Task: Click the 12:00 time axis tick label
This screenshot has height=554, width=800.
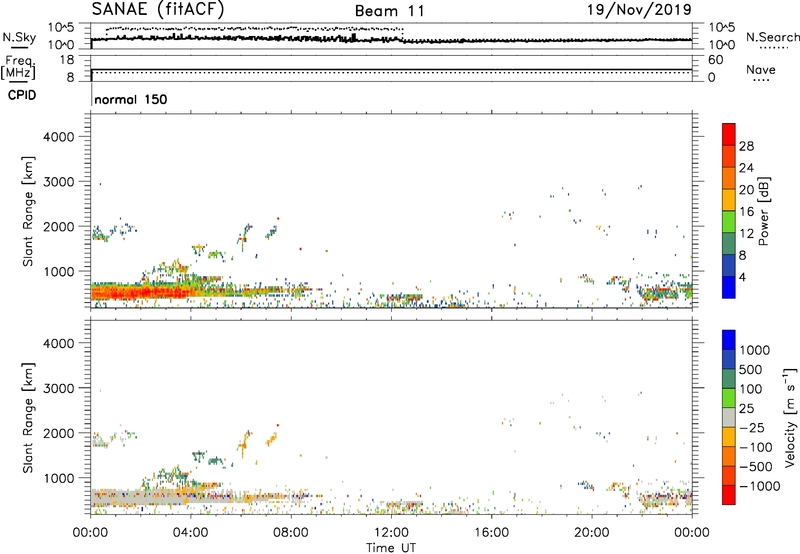Action: pos(391,533)
